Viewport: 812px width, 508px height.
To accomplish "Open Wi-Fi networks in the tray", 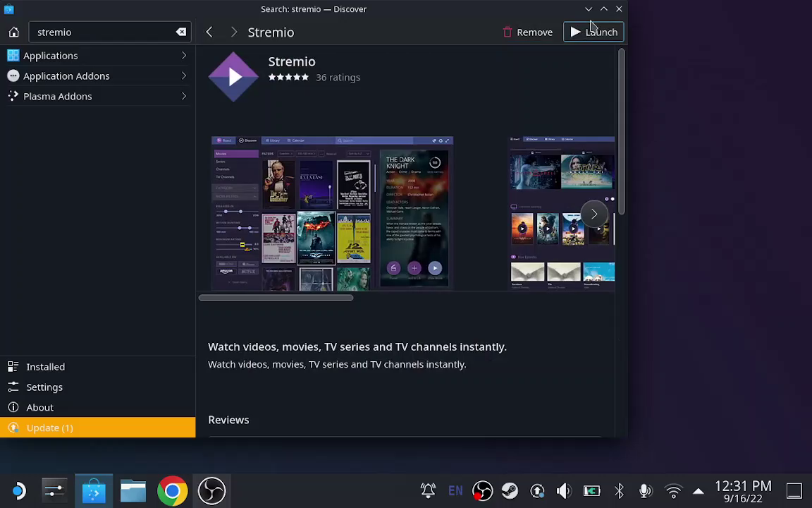I will 673,490.
